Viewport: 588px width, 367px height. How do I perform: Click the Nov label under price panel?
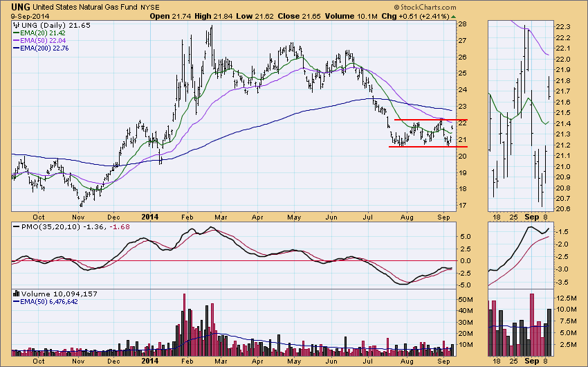(78, 217)
